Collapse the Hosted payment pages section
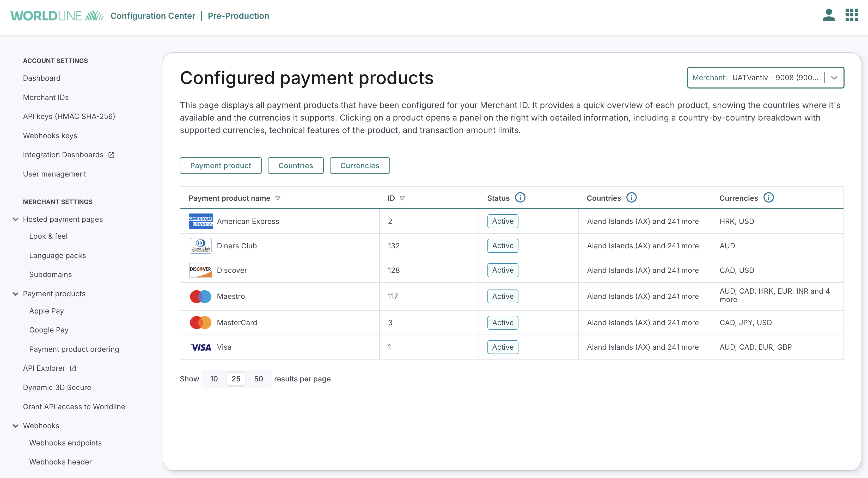 coord(15,219)
